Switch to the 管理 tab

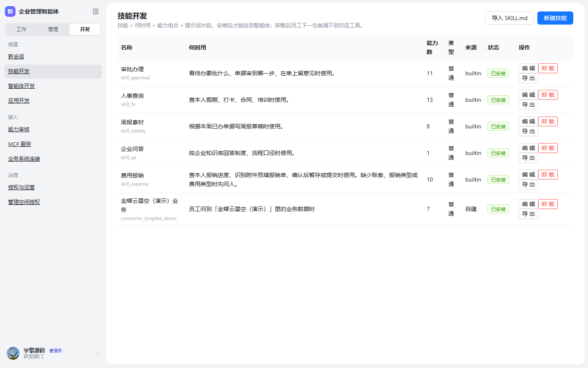point(53,29)
